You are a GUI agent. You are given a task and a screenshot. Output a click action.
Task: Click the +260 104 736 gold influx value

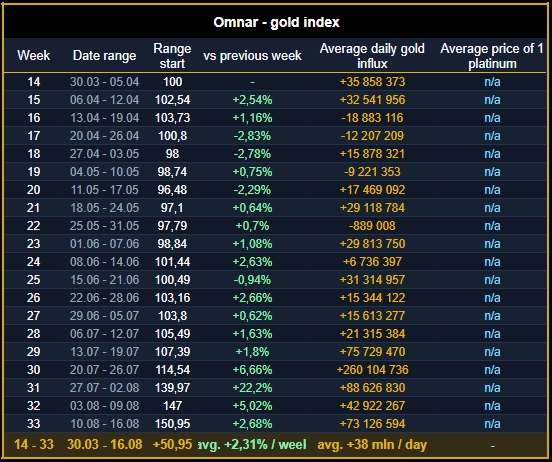pos(372,370)
